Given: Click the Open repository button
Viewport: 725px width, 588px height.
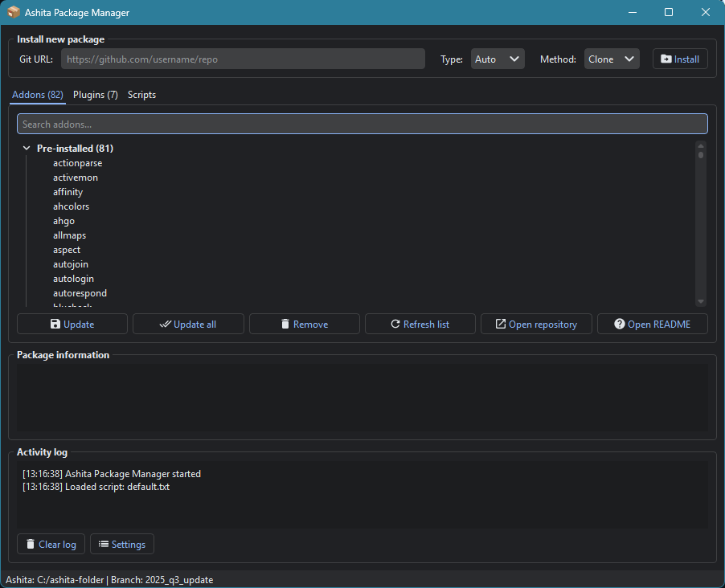Looking at the screenshot, I should [536, 324].
